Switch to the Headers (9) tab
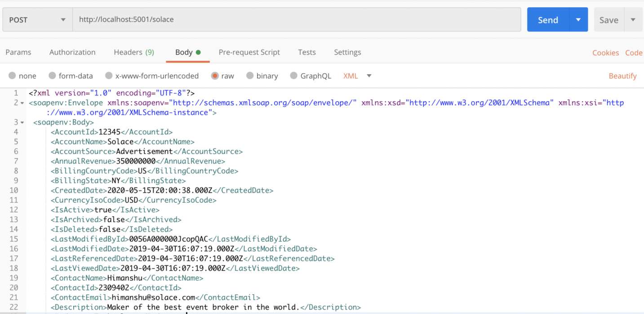Viewport: 644px width, 314px height. tap(133, 52)
